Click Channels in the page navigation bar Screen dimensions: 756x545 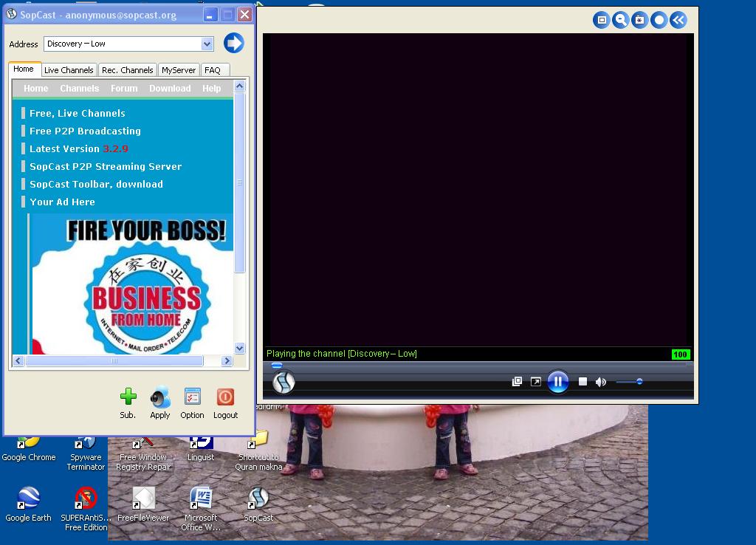point(79,89)
